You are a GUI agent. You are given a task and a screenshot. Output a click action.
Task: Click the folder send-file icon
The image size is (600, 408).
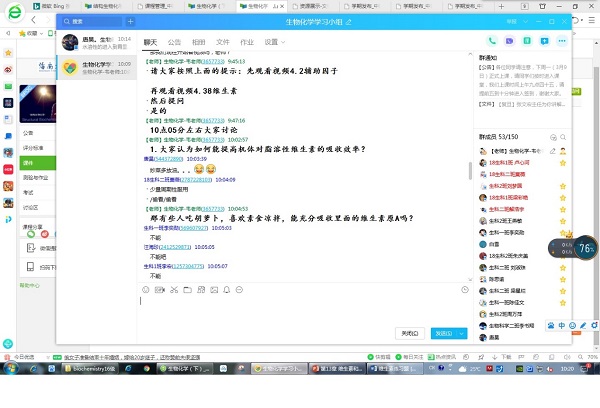tap(188, 290)
